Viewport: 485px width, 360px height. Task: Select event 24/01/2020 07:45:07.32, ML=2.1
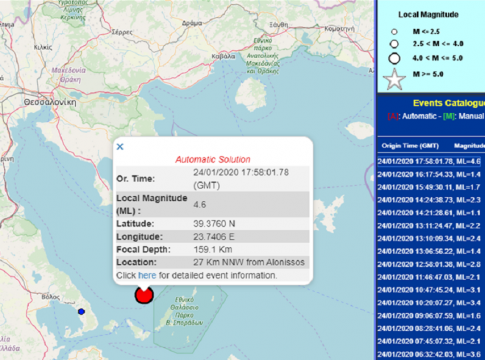click(429, 341)
